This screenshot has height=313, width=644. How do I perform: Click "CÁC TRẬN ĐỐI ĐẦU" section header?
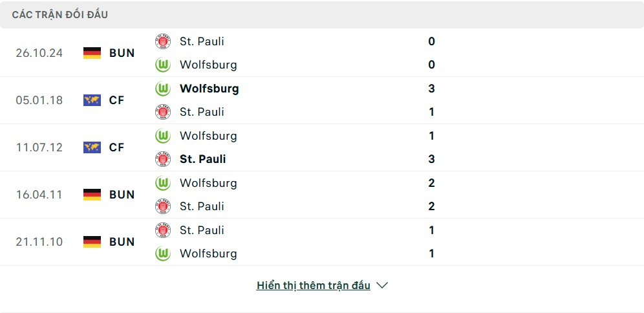point(60,14)
